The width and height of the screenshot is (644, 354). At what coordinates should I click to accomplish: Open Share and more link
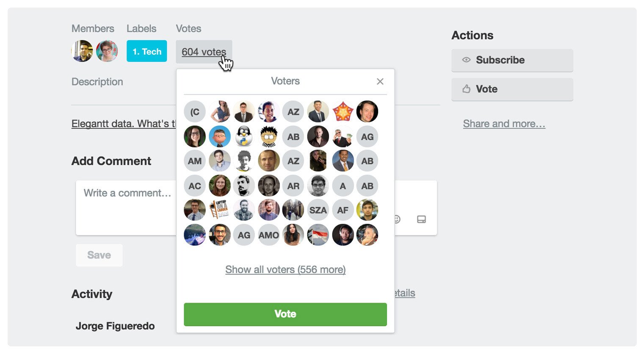(504, 124)
